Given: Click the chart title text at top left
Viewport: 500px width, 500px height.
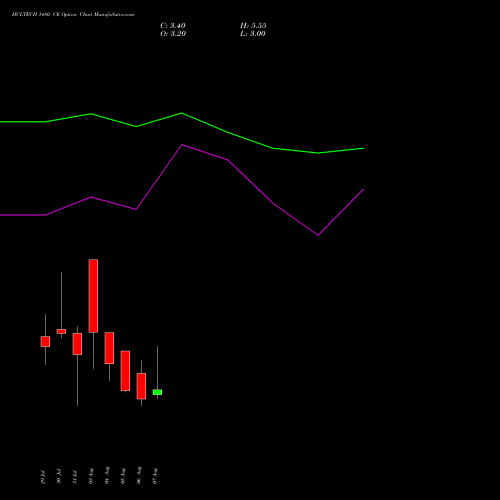Looking at the screenshot, I should click(73, 15).
